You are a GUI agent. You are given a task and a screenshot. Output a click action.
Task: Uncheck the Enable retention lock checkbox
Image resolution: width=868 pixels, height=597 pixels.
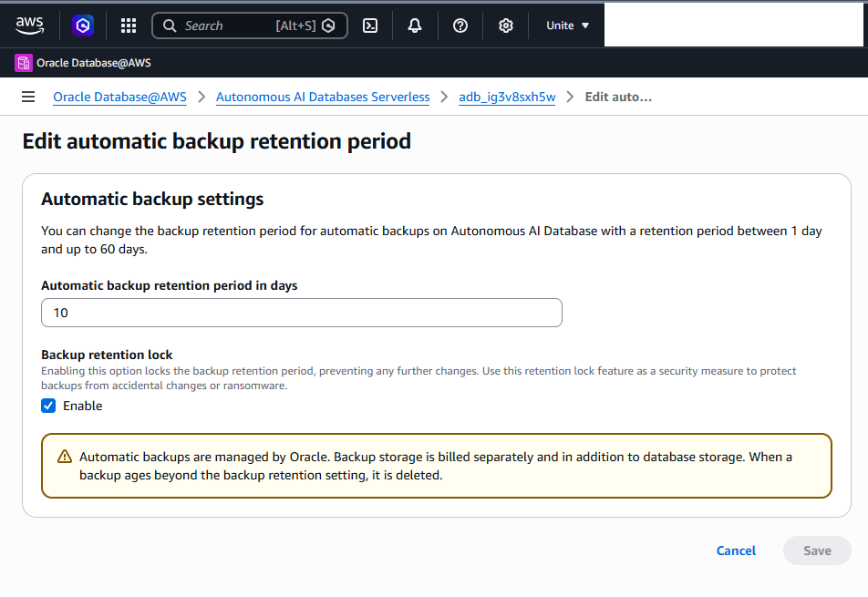click(x=48, y=406)
